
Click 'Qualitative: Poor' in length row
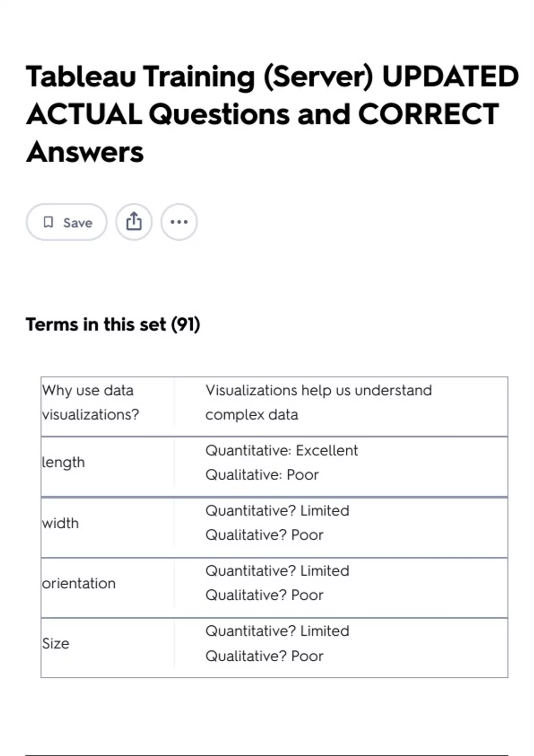click(262, 475)
